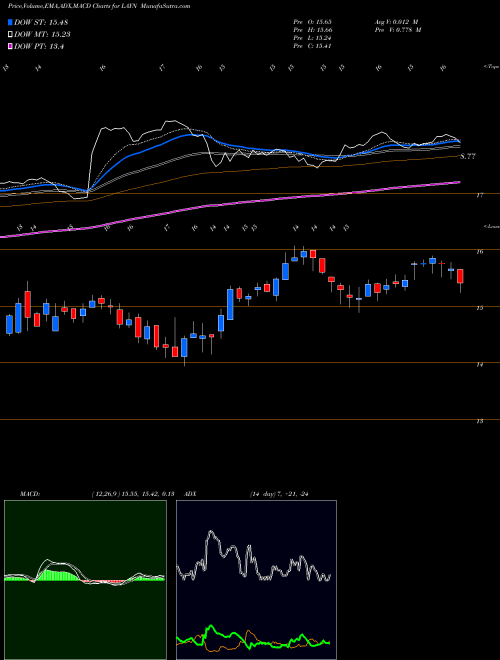This screenshot has width=500, height=660.
Task: Click the 8.77 value beside EMA line
Action: click(468, 156)
